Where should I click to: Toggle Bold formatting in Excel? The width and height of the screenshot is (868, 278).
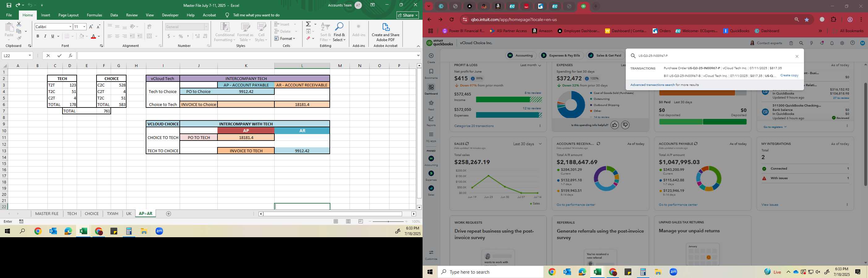tap(38, 36)
